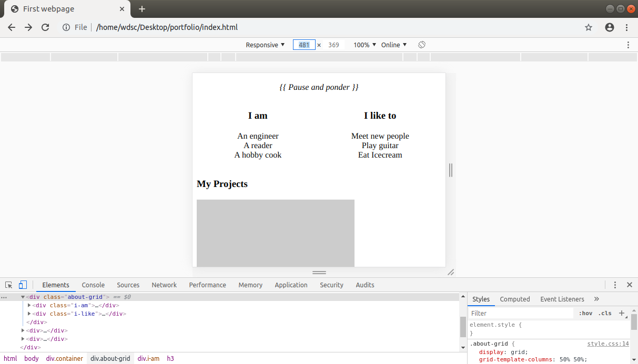
Task: Select div.container in breadcrumb trail
Action: [64, 358]
